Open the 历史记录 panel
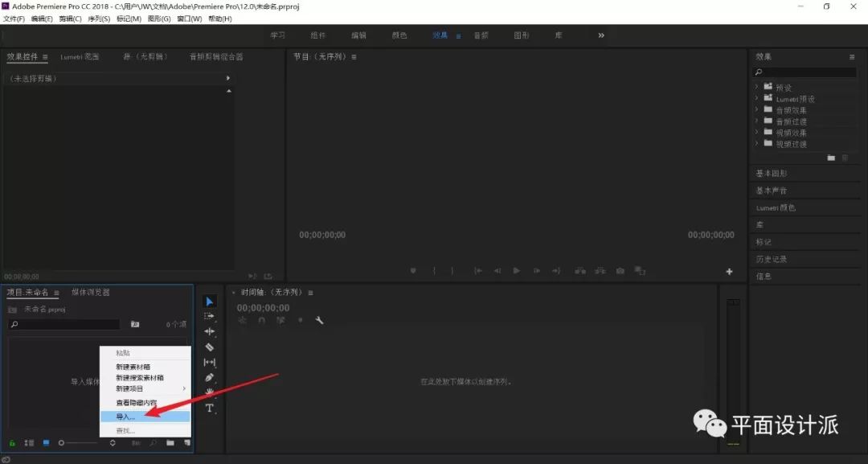Image resolution: width=868 pixels, height=464 pixels. point(772,259)
